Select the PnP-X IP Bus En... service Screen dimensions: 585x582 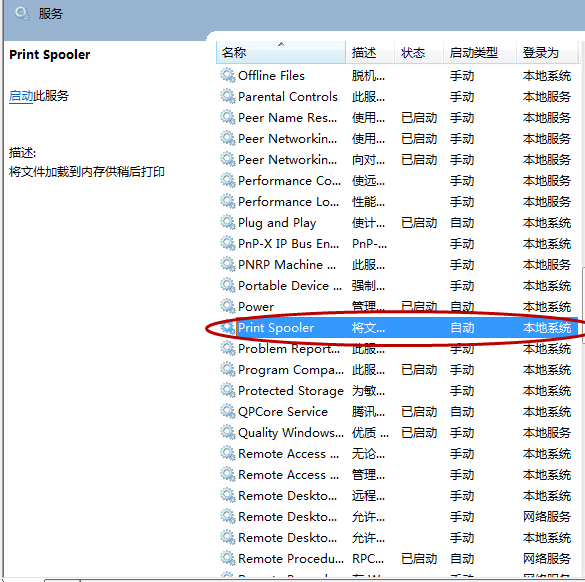pos(397,244)
